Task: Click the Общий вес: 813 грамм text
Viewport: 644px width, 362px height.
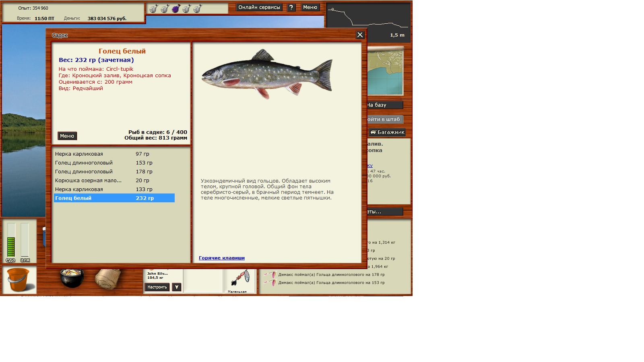Action: pos(156,138)
